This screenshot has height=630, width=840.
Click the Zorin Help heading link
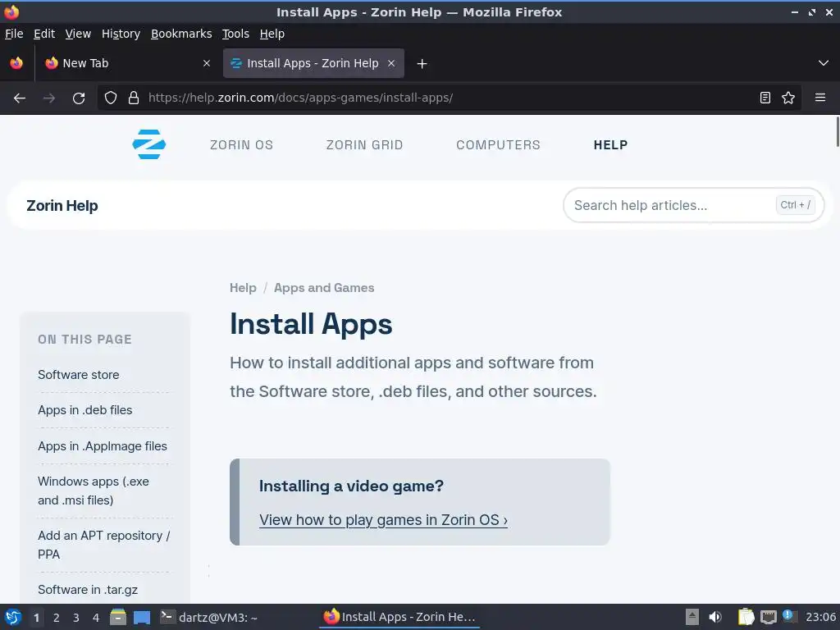click(x=62, y=206)
